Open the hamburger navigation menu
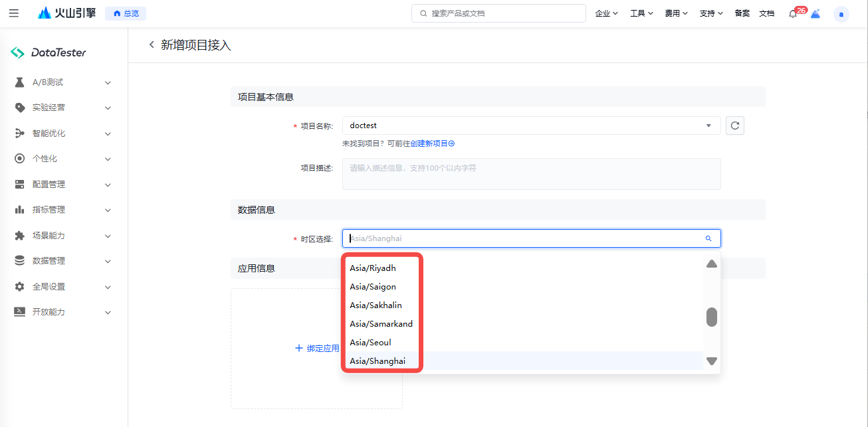The width and height of the screenshot is (868, 427). tap(14, 13)
